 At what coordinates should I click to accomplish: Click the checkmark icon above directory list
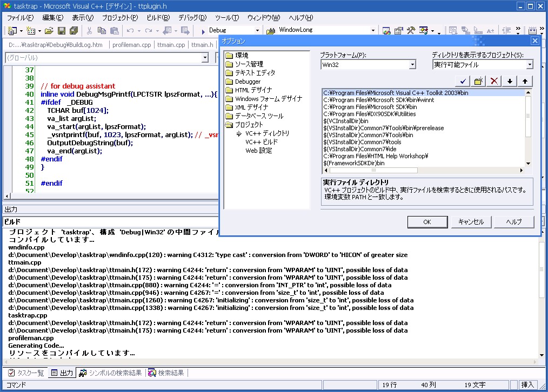click(462, 81)
